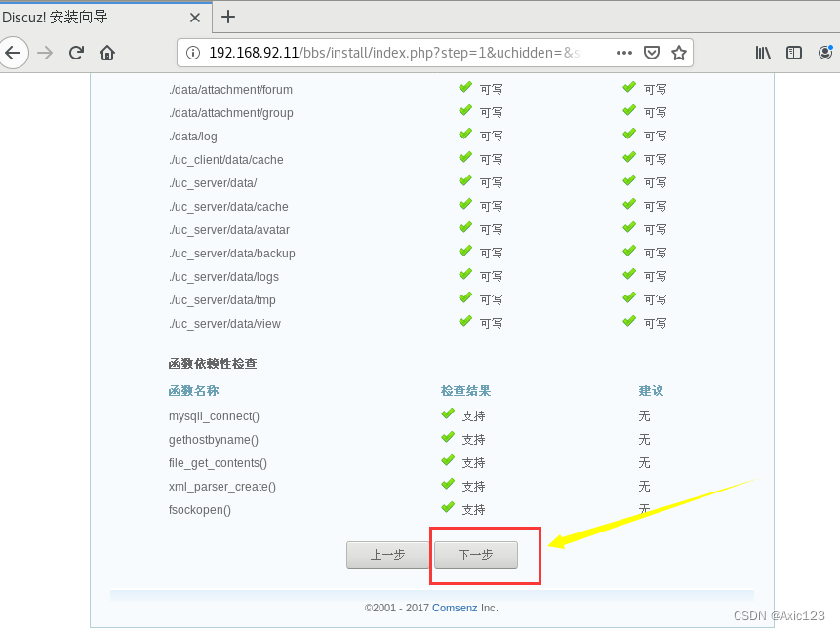
Task: Click the ./data/log path text
Action: click(x=193, y=137)
